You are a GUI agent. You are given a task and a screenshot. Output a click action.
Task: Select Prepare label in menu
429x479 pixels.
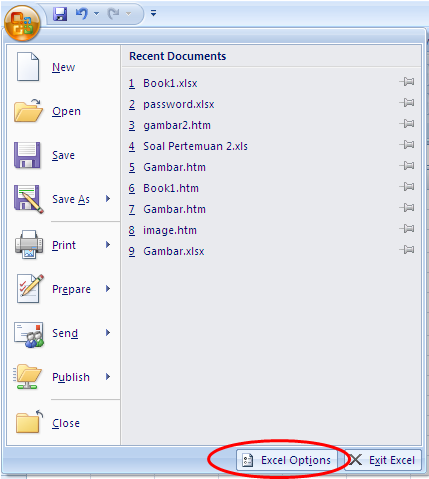tap(71, 289)
